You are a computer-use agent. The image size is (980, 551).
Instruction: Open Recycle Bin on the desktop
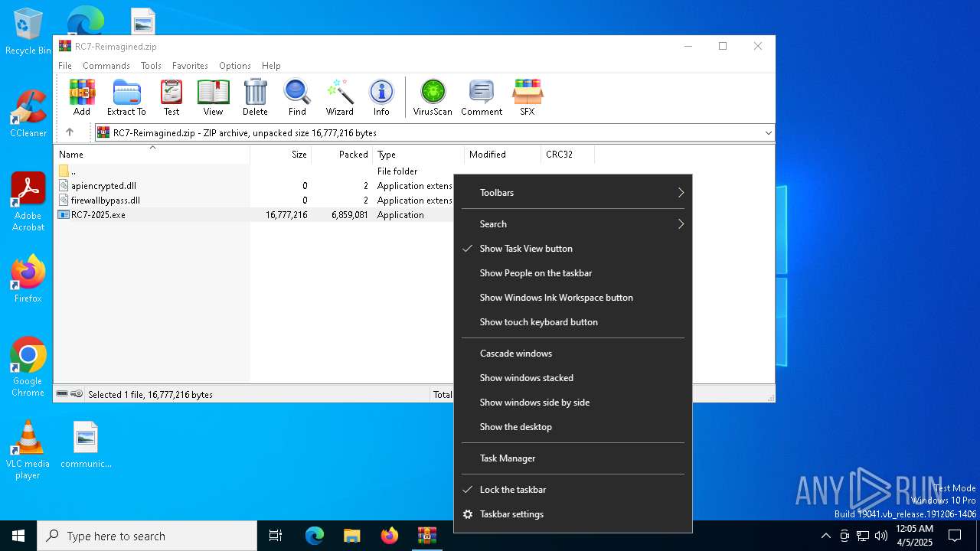point(28,32)
